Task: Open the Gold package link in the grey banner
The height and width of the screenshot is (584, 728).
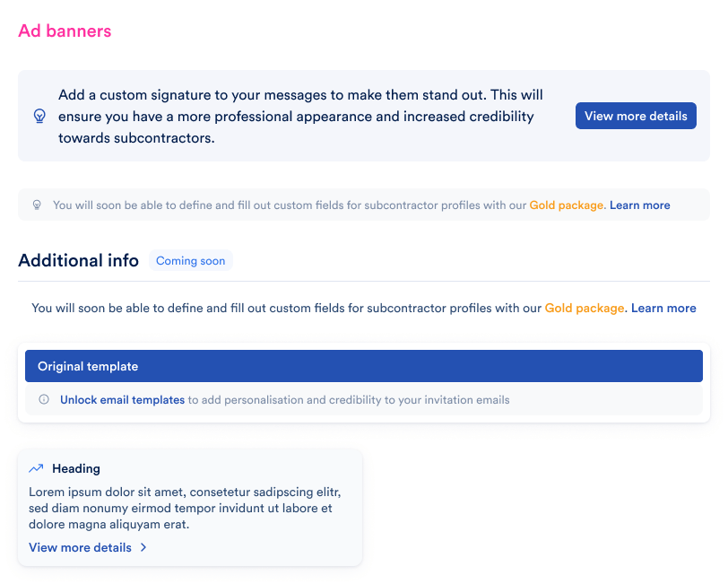Action: (x=567, y=205)
